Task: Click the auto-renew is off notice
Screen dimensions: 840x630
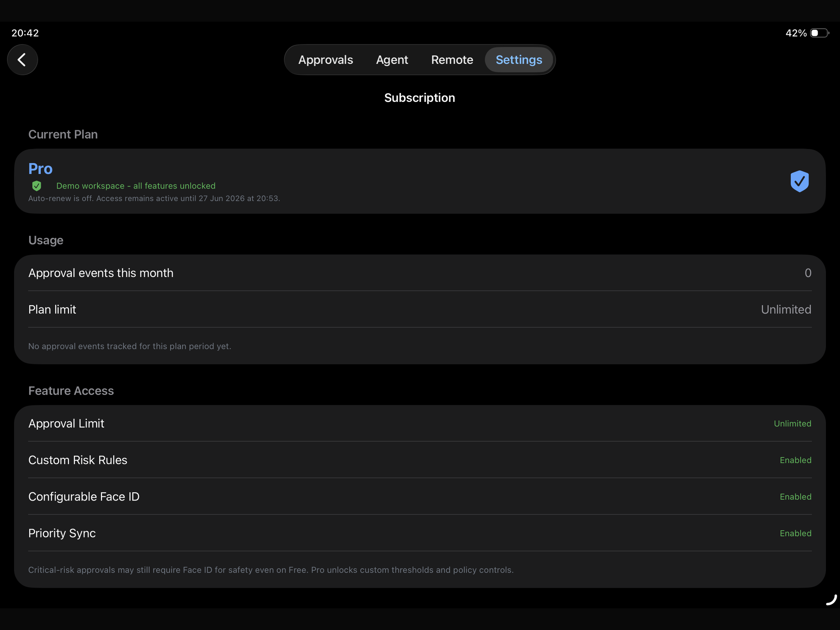Action: pyautogui.click(x=154, y=198)
